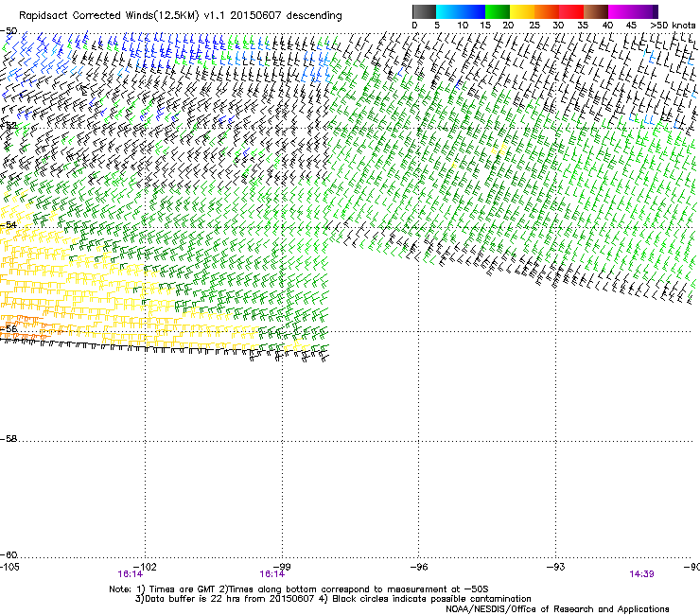
Task: Click the purple 16:14 time near -99
Action: tap(271, 574)
